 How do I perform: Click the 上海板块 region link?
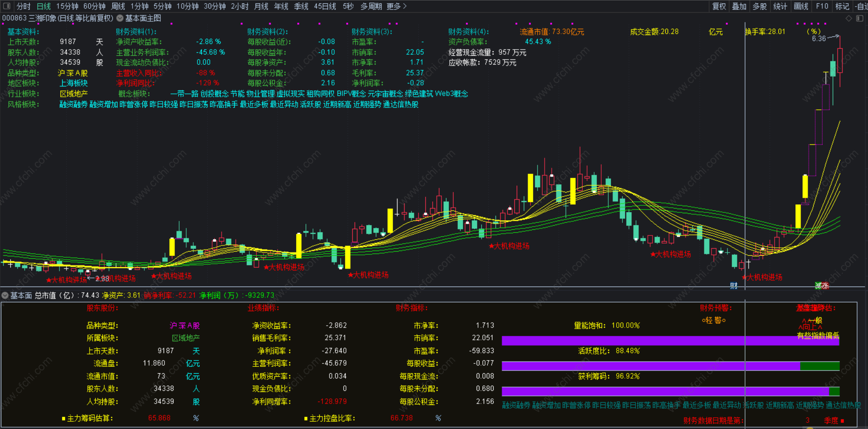[x=74, y=83]
